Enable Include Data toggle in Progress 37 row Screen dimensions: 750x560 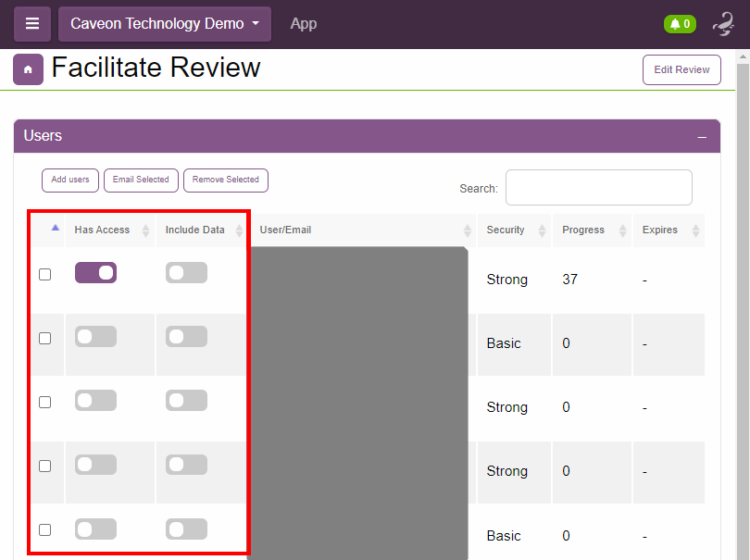[x=186, y=272]
